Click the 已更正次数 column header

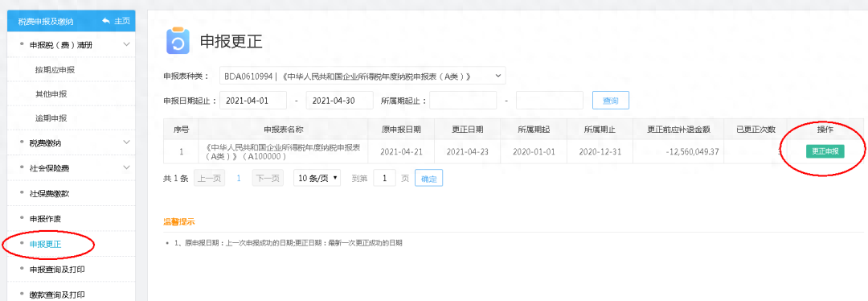click(x=755, y=129)
